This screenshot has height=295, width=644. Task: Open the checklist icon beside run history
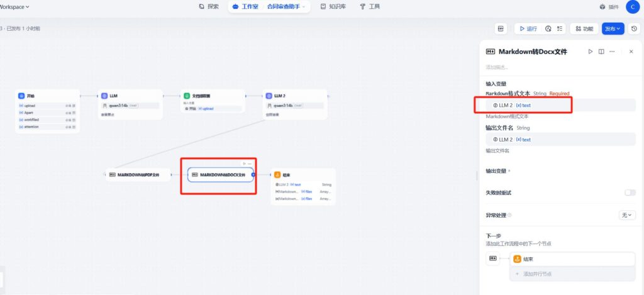tap(560, 28)
